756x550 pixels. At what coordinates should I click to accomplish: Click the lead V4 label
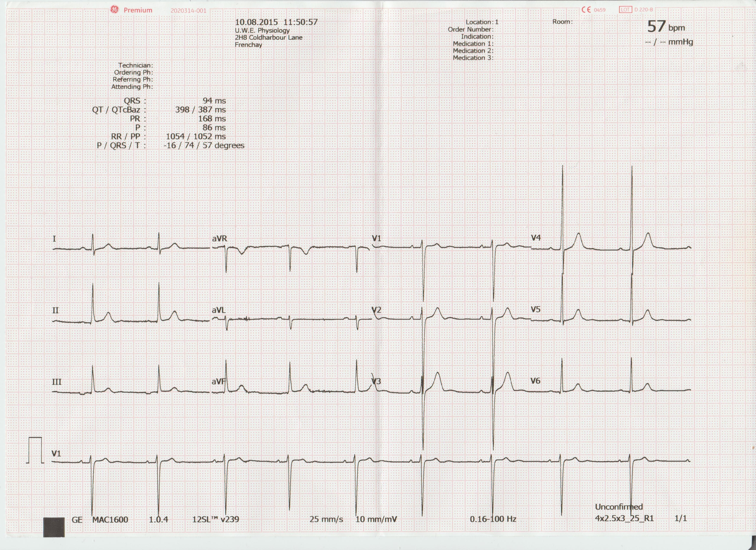point(536,238)
